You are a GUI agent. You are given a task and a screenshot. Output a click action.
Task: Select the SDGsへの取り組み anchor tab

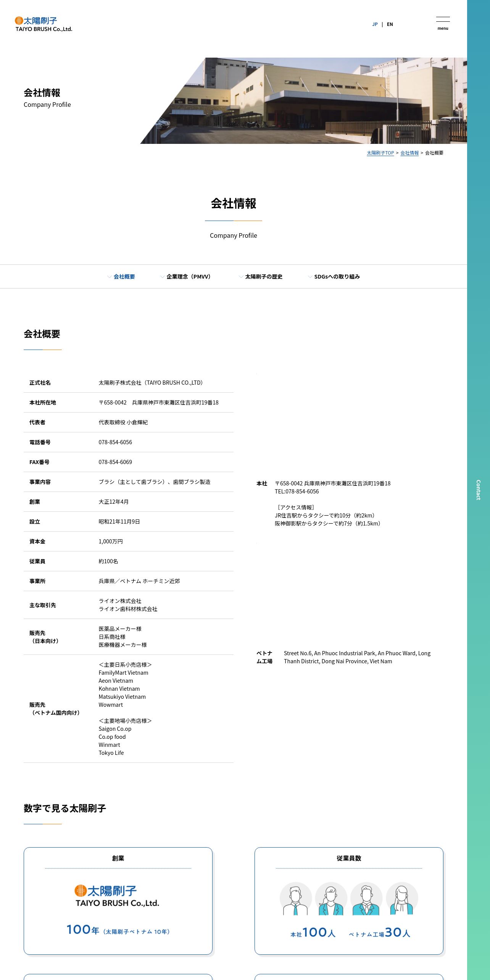tap(337, 277)
